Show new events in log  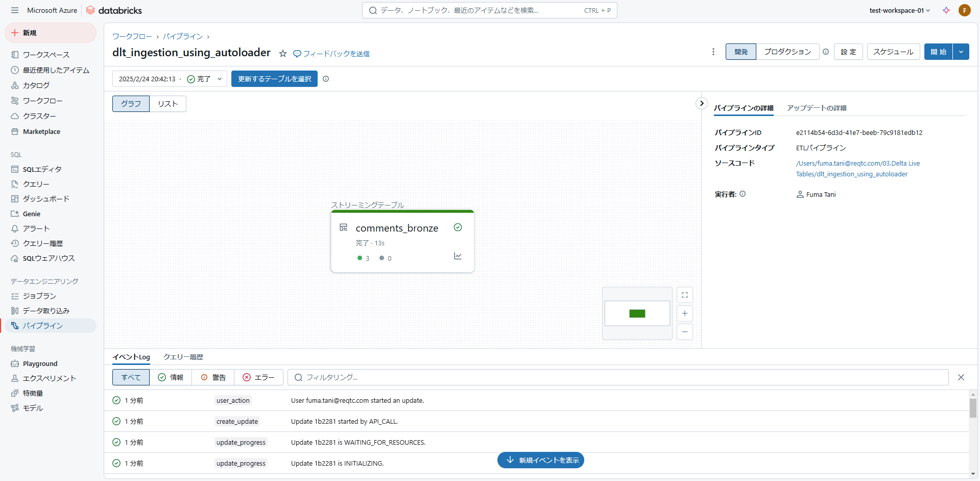(541, 460)
